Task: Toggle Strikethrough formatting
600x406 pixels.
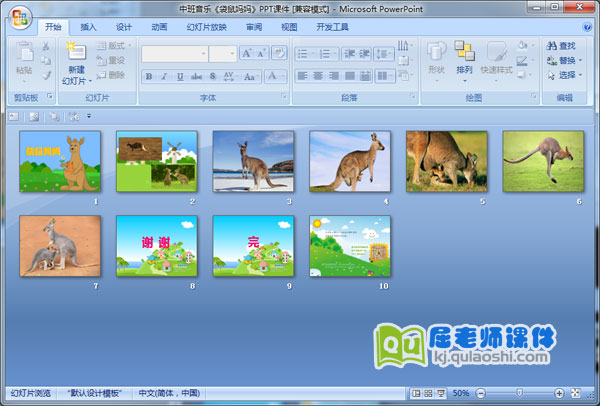Action: point(196,77)
